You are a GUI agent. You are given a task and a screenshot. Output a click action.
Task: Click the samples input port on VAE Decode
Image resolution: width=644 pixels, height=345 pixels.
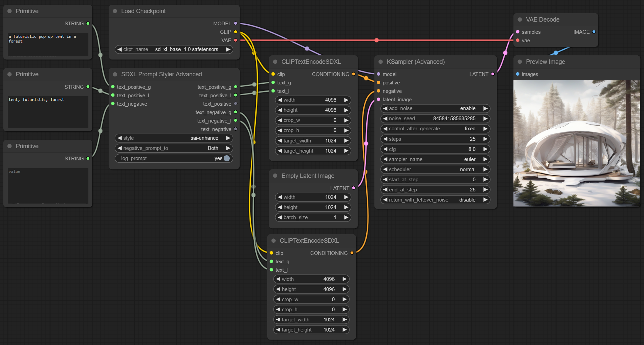(517, 32)
